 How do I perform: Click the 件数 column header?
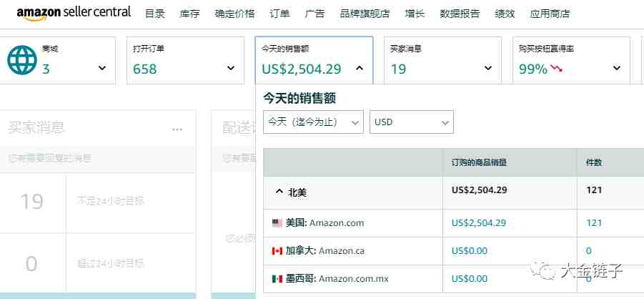pos(594,162)
